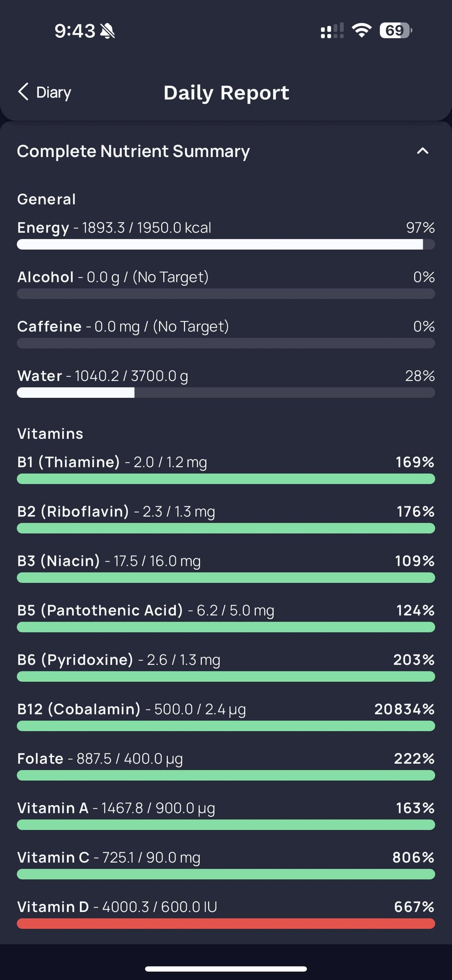
Task: Tap the cellular signal icon
Action: pyautogui.click(x=332, y=31)
